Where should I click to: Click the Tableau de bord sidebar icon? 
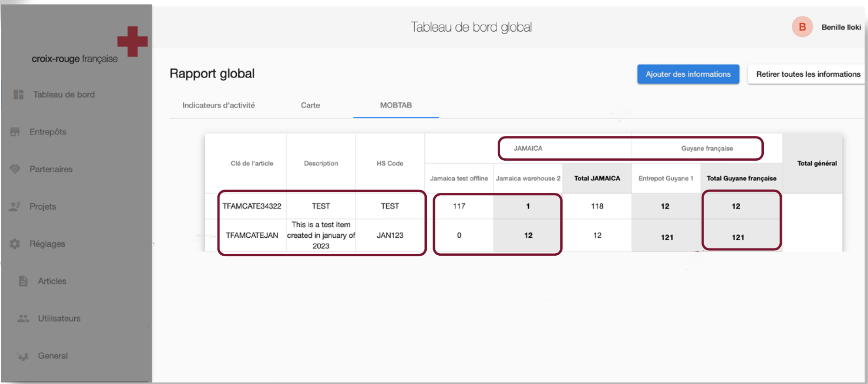click(x=19, y=95)
